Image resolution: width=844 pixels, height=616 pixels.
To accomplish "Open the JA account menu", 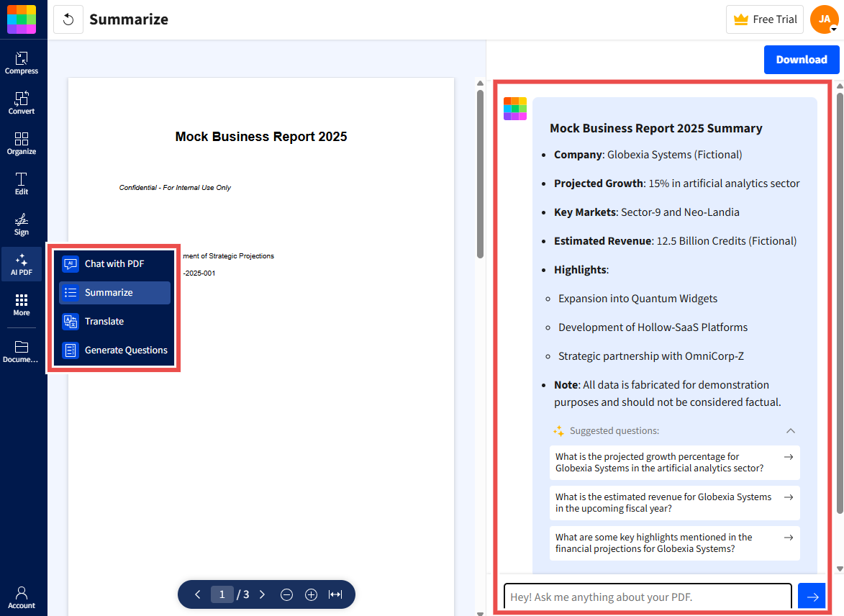I will (x=824, y=19).
